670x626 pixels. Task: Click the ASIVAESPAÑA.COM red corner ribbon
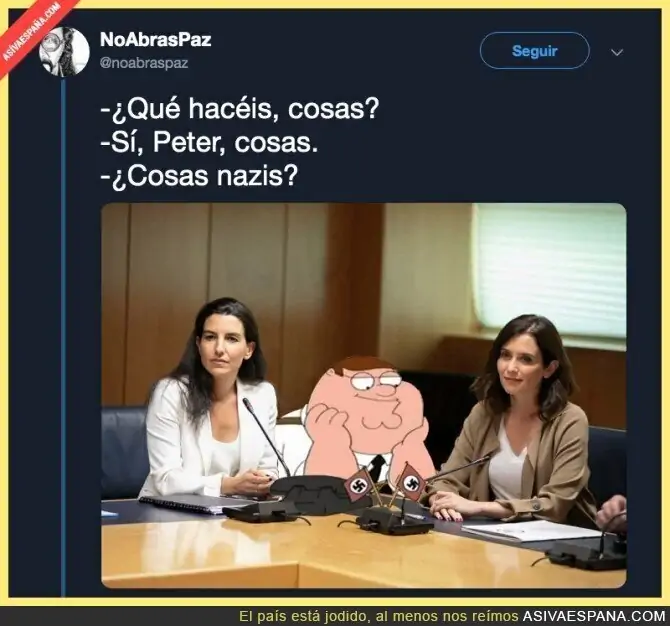click(32, 34)
